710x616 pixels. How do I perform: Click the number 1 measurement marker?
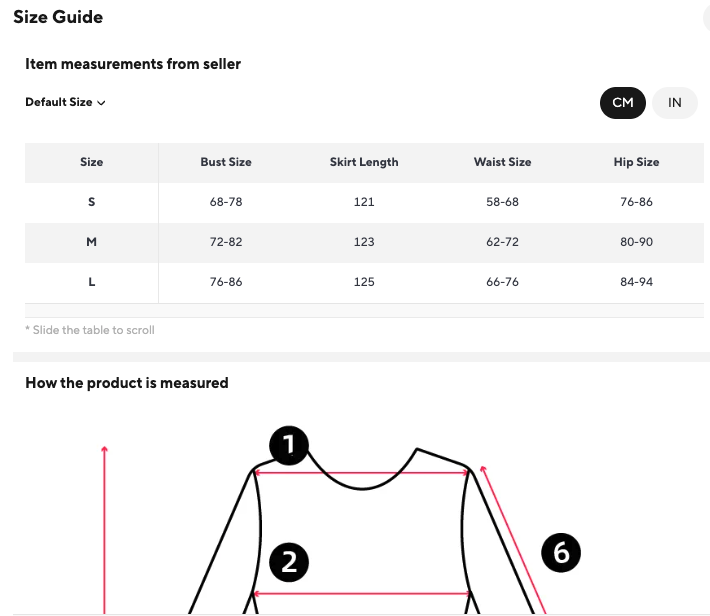[289, 446]
